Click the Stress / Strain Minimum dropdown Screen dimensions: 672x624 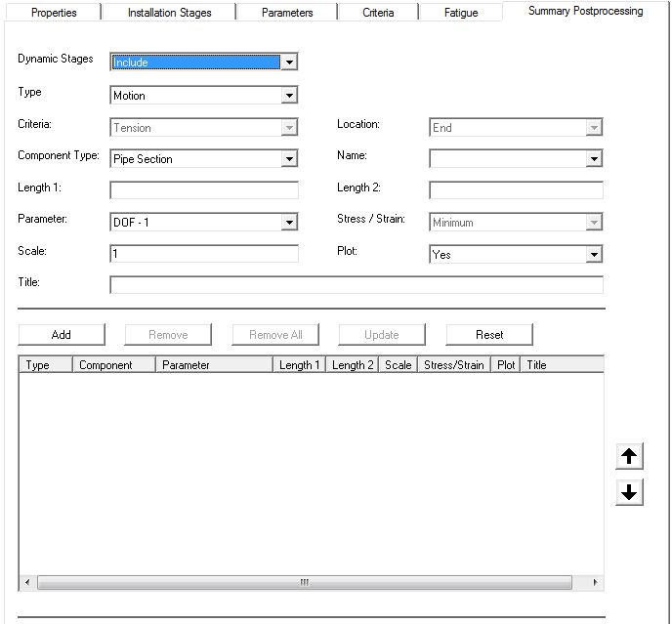516,223
